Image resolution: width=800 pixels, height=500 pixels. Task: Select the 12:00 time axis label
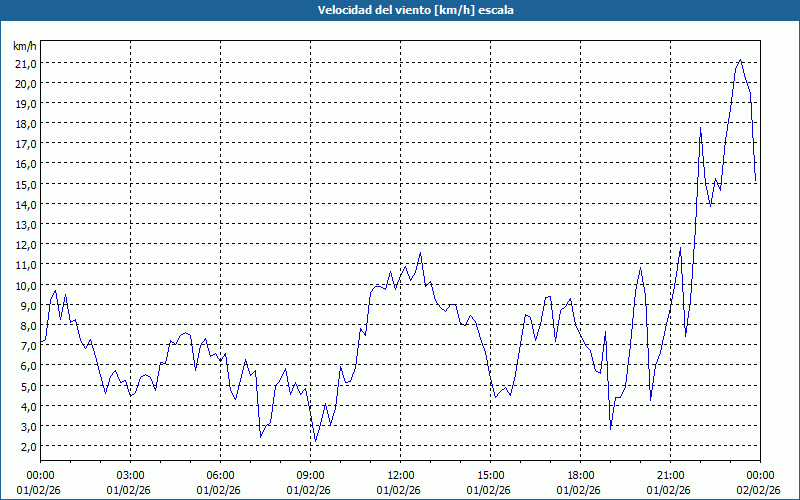point(400,475)
